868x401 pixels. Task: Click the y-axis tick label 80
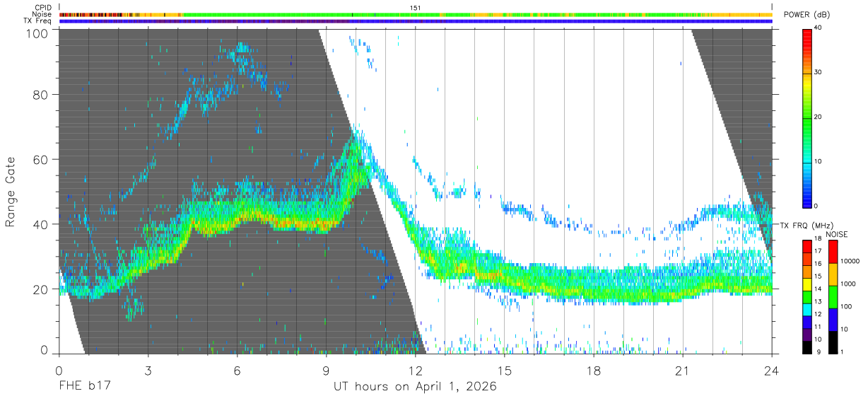(40, 95)
